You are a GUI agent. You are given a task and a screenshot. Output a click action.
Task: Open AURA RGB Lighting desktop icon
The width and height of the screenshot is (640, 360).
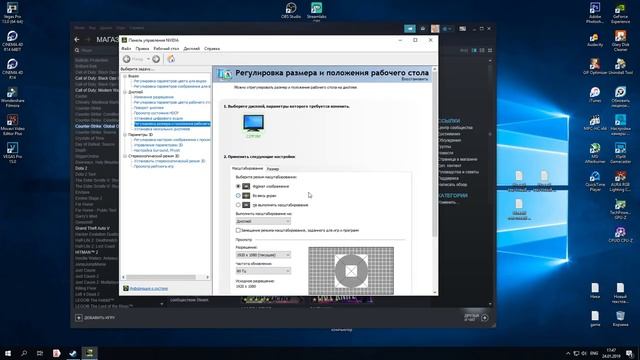tap(620, 181)
